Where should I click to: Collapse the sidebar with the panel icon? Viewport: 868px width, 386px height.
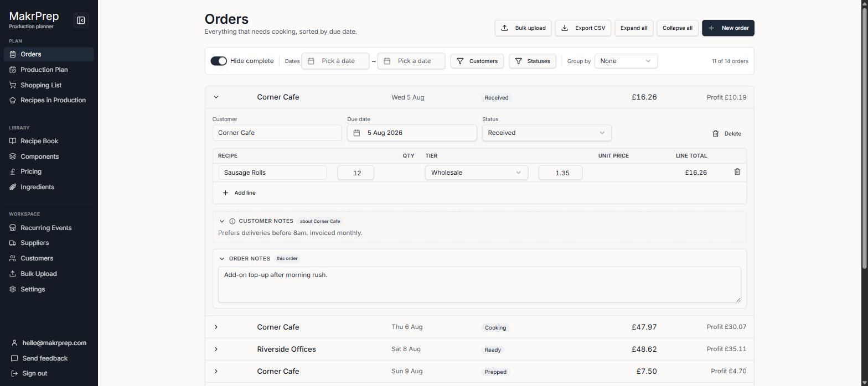[x=81, y=20]
